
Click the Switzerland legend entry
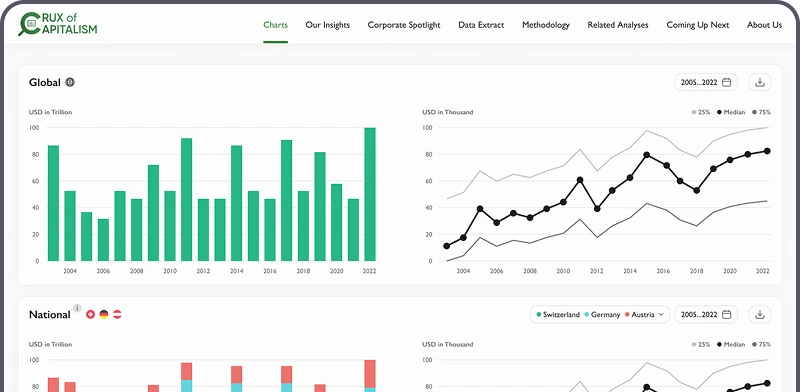[x=558, y=314]
